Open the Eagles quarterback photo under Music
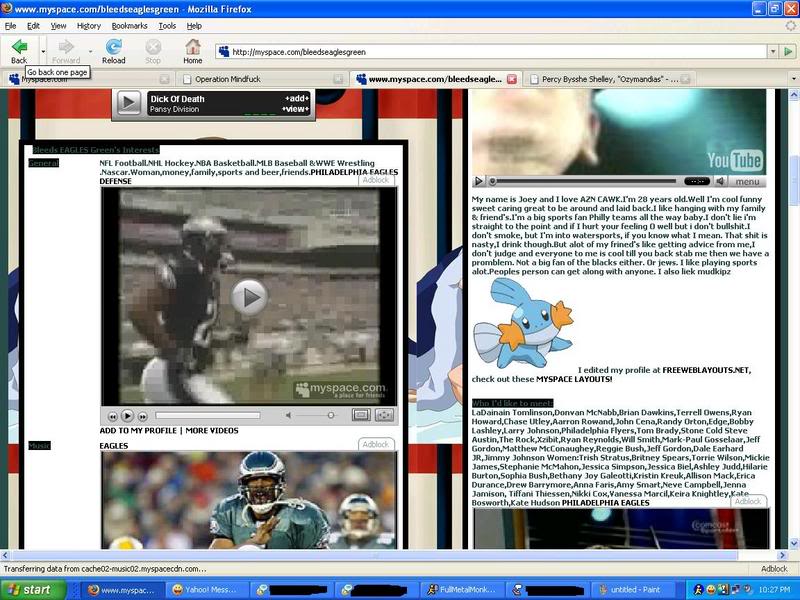 [249, 501]
